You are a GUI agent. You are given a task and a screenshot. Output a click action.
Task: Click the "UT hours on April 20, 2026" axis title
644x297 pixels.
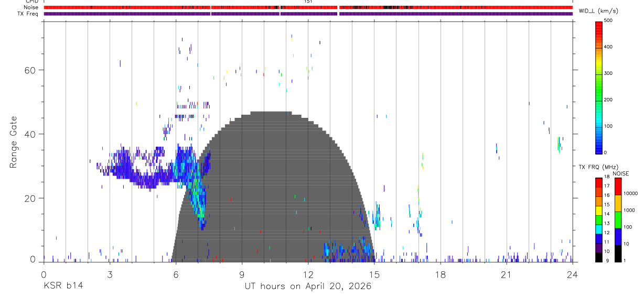308,286
